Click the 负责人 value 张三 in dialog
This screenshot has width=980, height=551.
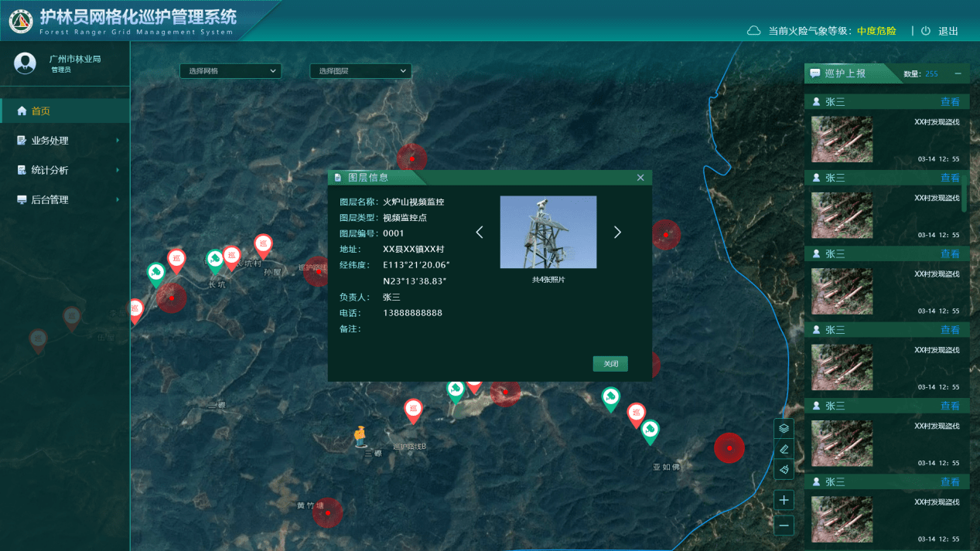(392, 297)
